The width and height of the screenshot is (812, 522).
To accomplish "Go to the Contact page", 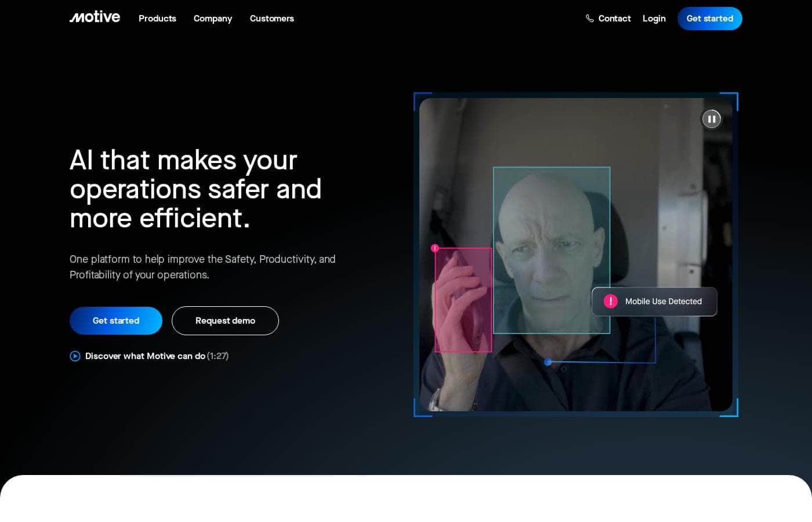I will [x=614, y=19].
